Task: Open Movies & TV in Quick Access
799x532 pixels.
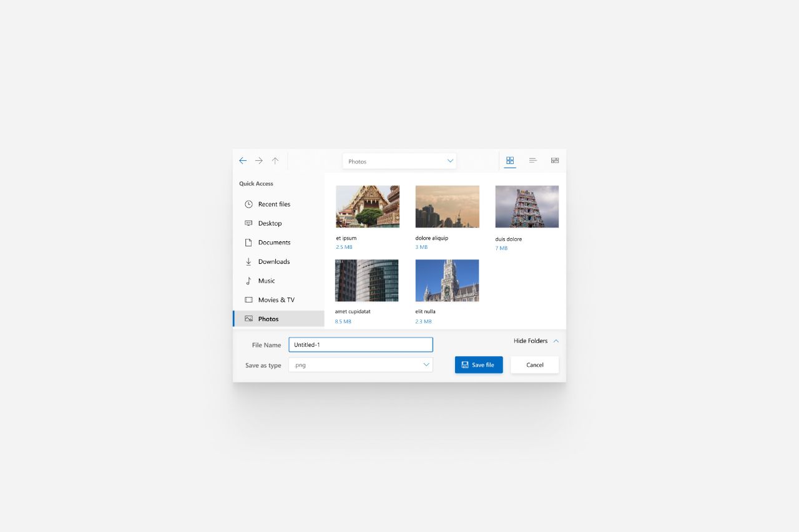Action: point(278,300)
